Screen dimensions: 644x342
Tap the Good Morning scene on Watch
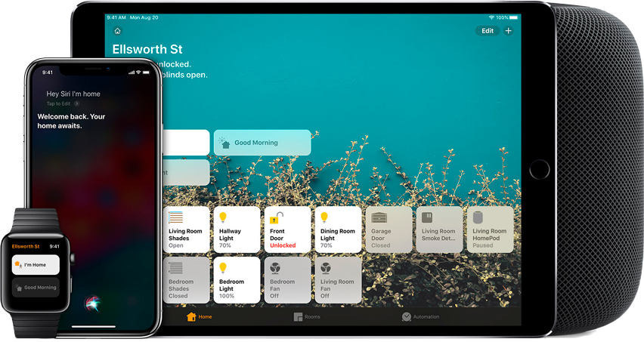(x=36, y=288)
